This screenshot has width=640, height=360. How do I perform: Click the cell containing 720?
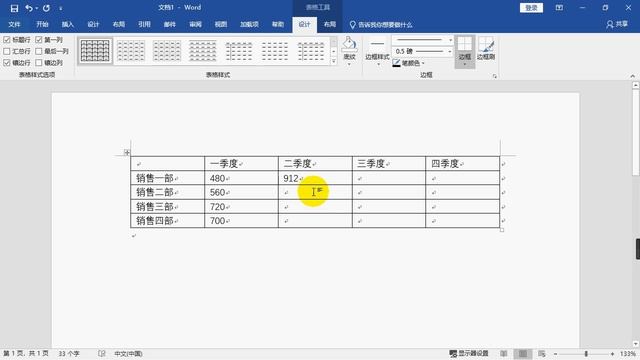click(x=241, y=207)
